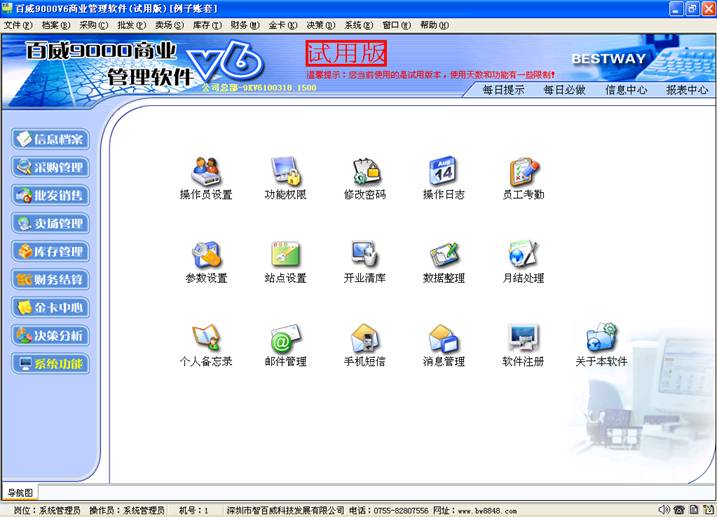Open 站点设置 site settings icon
The image size is (717, 517).
285,255
